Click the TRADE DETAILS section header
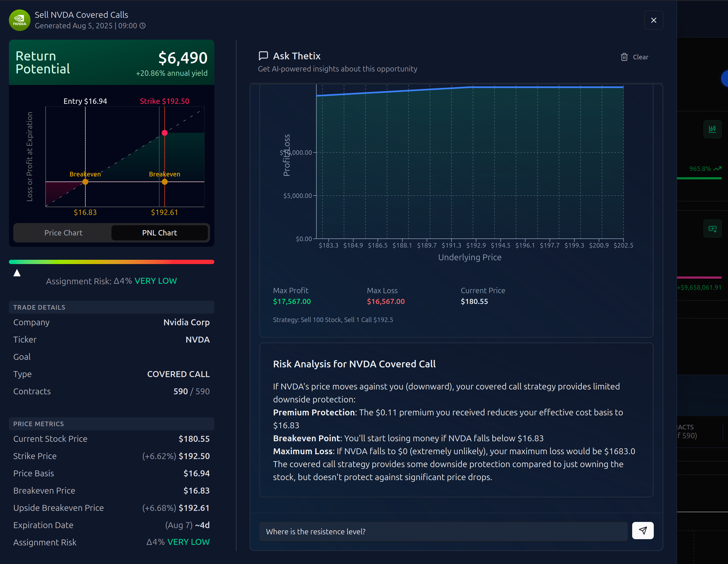Image resolution: width=728 pixels, height=564 pixels. click(111, 307)
